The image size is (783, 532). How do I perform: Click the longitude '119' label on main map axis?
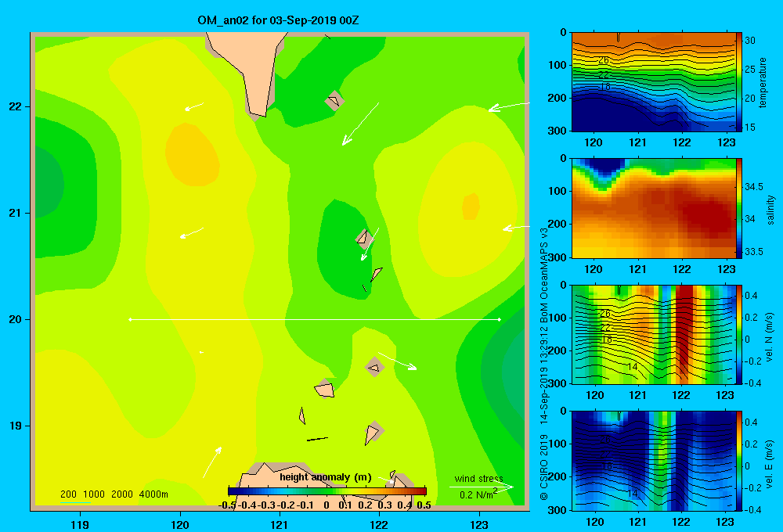(x=80, y=524)
